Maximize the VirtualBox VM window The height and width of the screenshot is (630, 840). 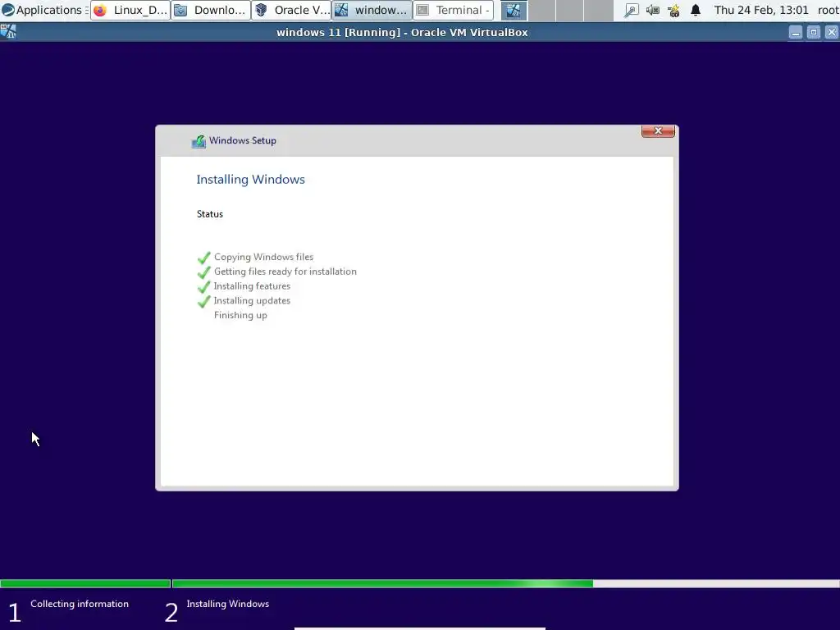pos(813,33)
